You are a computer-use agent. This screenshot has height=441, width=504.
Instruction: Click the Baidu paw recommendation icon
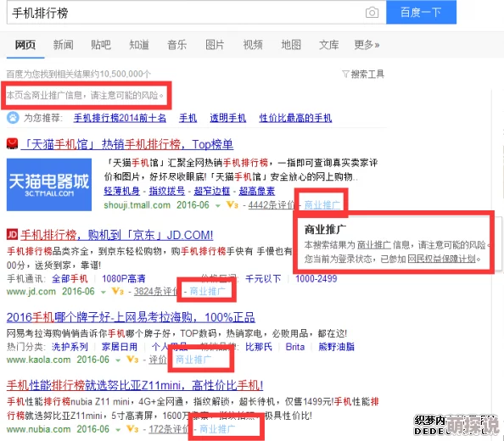pyautogui.click(x=13, y=118)
